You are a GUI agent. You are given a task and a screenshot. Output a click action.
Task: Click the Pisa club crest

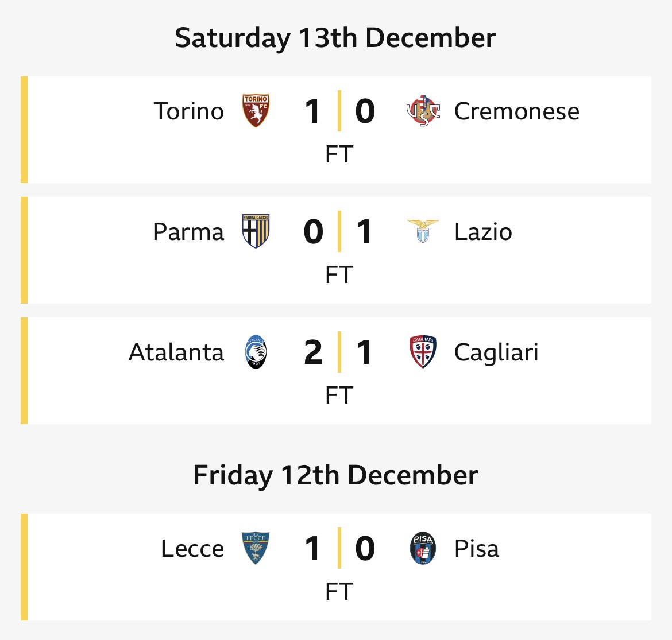click(423, 548)
